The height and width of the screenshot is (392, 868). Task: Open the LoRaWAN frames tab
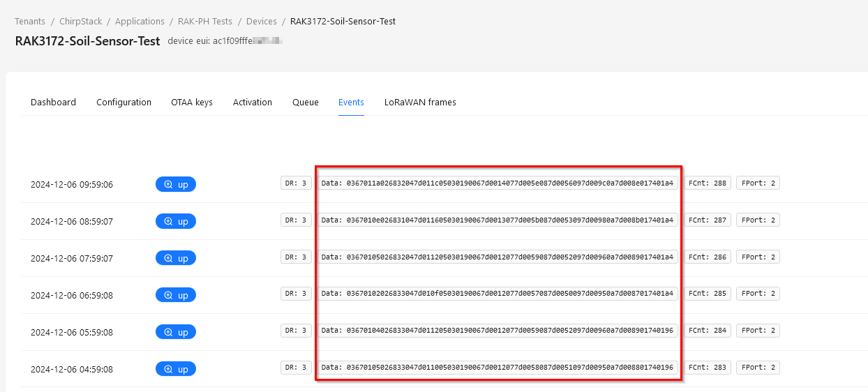pos(420,103)
